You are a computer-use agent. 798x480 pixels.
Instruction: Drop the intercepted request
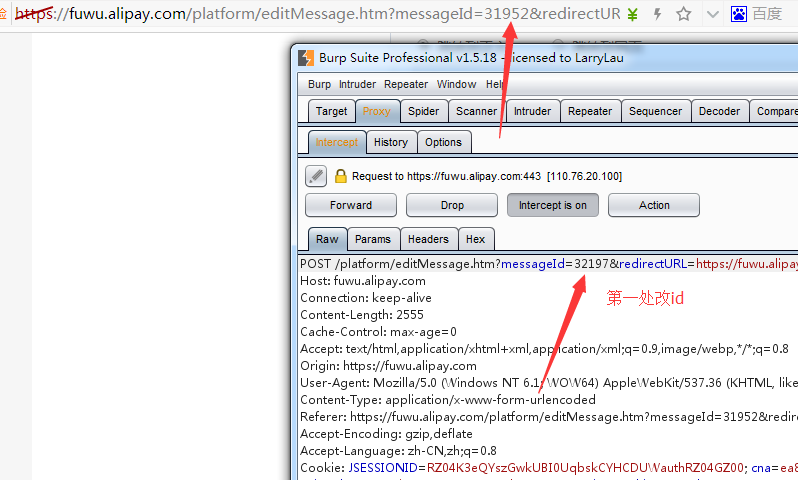(452, 205)
